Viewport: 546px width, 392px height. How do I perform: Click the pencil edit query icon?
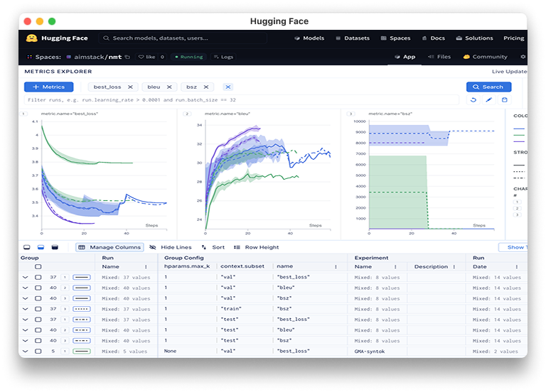tap(489, 100)
